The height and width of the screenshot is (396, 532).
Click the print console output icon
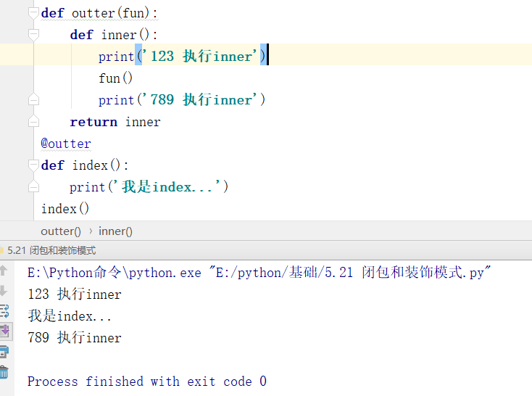pyautogui.click(x=4, y=352)
